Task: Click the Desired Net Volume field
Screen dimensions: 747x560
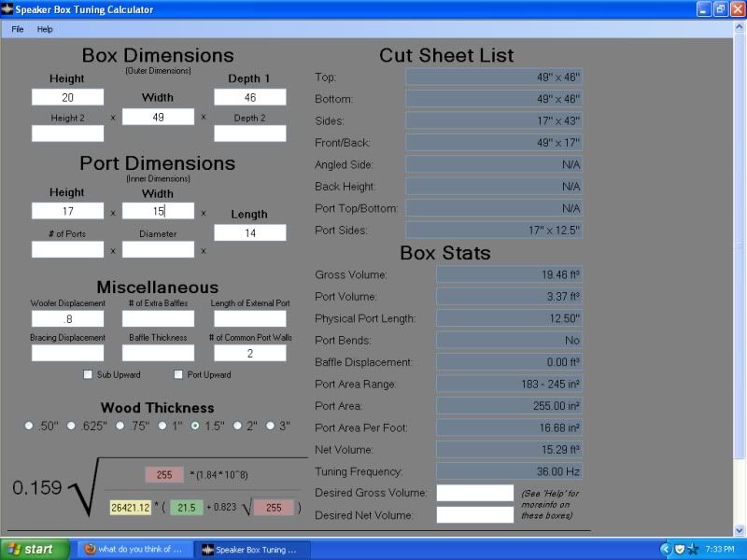Action: click(x=474, y=514)
